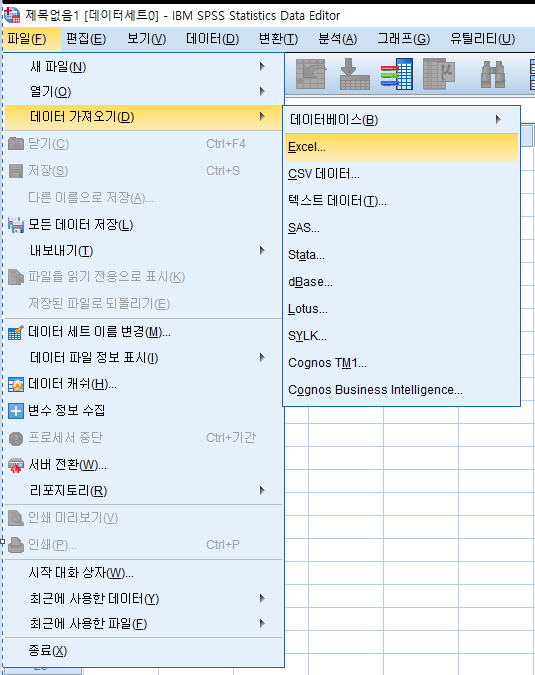Image resolution: width=535 pixels, height=675 pixels.
Task: Choose SAS... import option
Action: tap(401, 228)
